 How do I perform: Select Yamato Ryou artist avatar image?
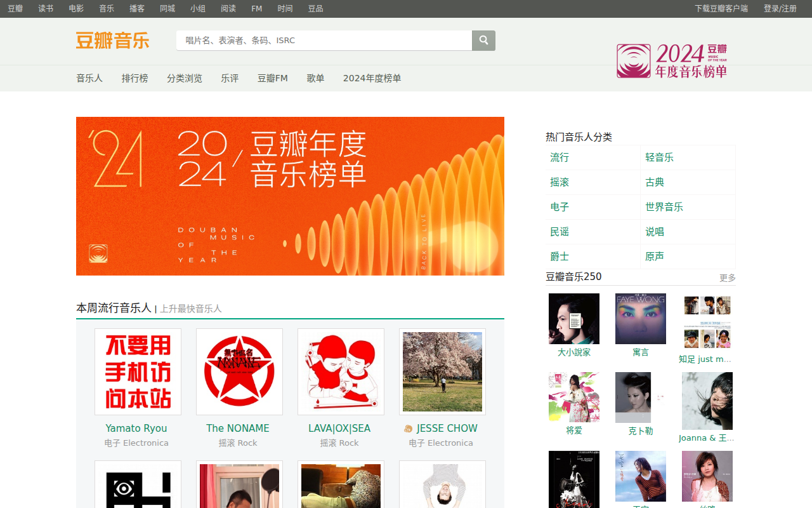coord(138,371)
